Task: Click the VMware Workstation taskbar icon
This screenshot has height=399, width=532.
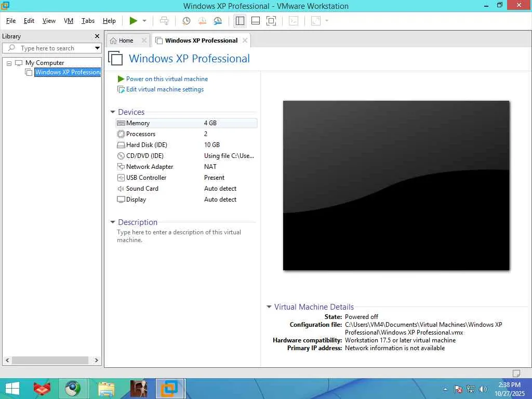Action: point(169,389)
